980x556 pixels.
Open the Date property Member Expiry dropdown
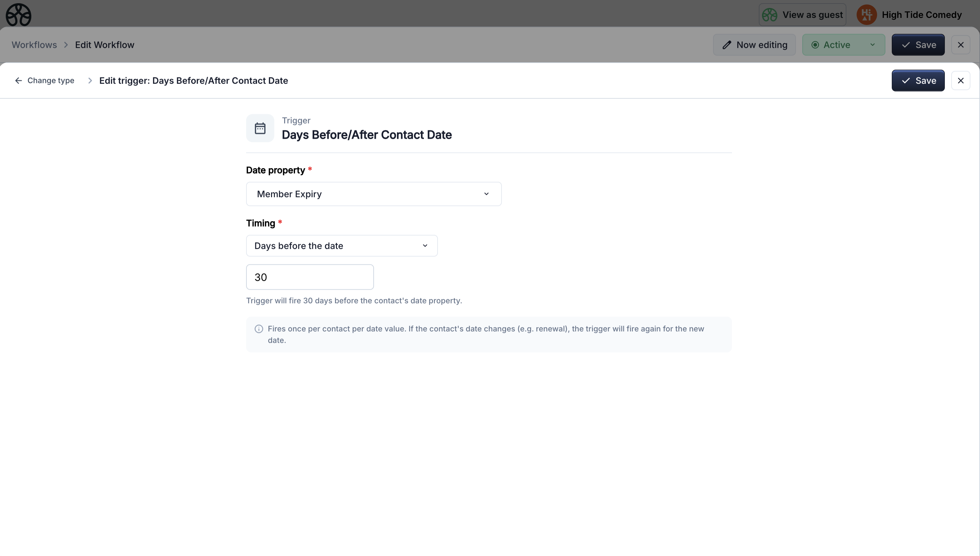click(x=374, y=194)
